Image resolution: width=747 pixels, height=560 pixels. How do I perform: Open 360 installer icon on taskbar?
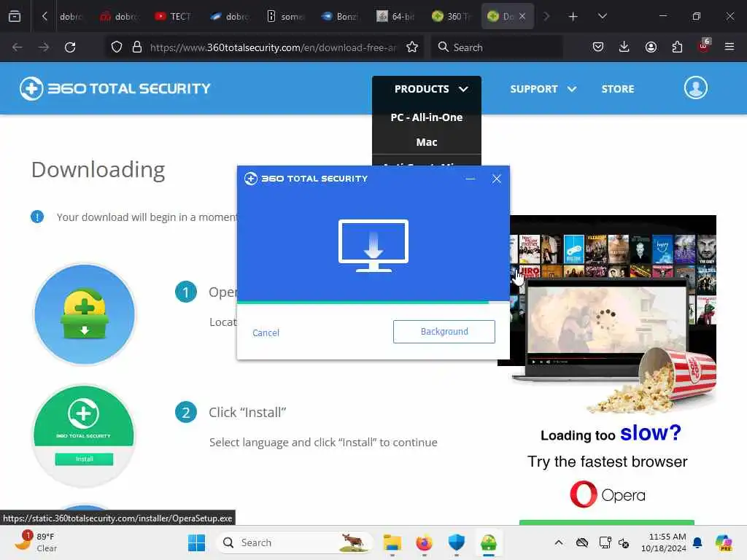pyautogui.click(x=488, y=542)
